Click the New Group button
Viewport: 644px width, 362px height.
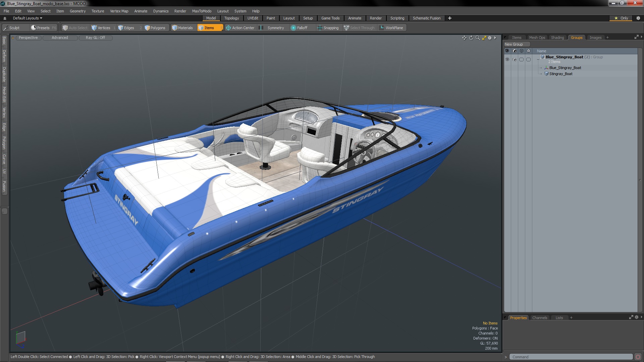coord(515,44)
